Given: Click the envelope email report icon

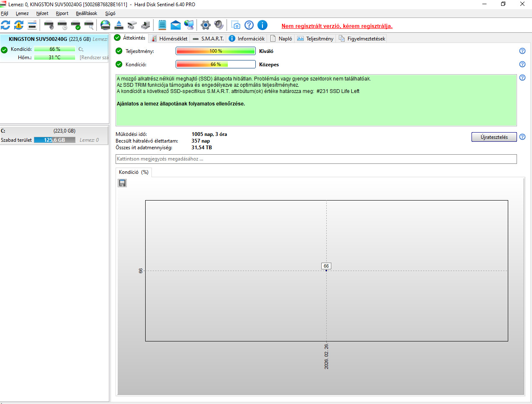Looking at the screenshot, I should (x=176, y=25).
